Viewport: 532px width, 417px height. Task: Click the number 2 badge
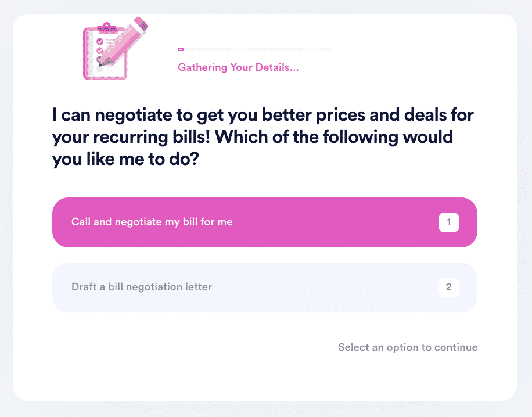pos(449,287)
